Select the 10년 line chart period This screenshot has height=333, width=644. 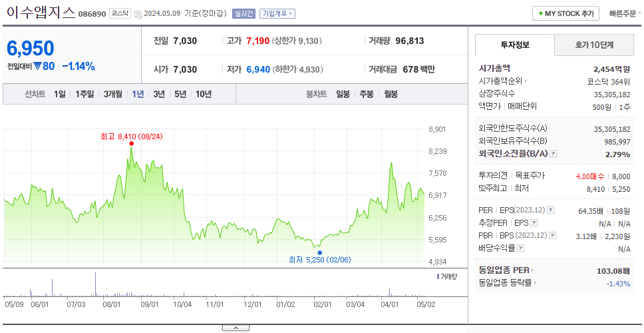204,94
